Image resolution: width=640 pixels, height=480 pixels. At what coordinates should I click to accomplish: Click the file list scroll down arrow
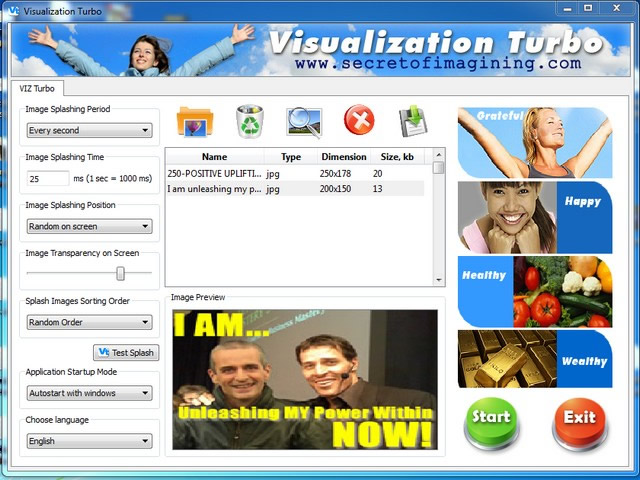tap(439, 280)
